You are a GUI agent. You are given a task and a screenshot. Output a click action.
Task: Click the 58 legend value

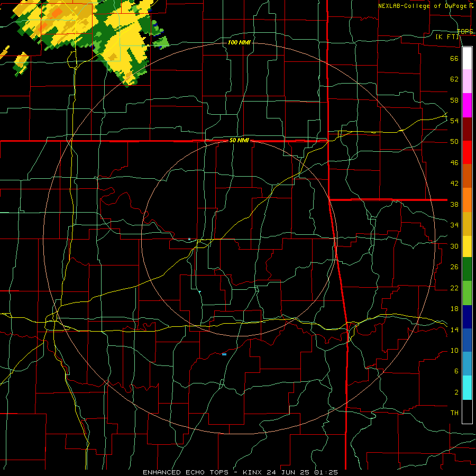pos(454,100)
